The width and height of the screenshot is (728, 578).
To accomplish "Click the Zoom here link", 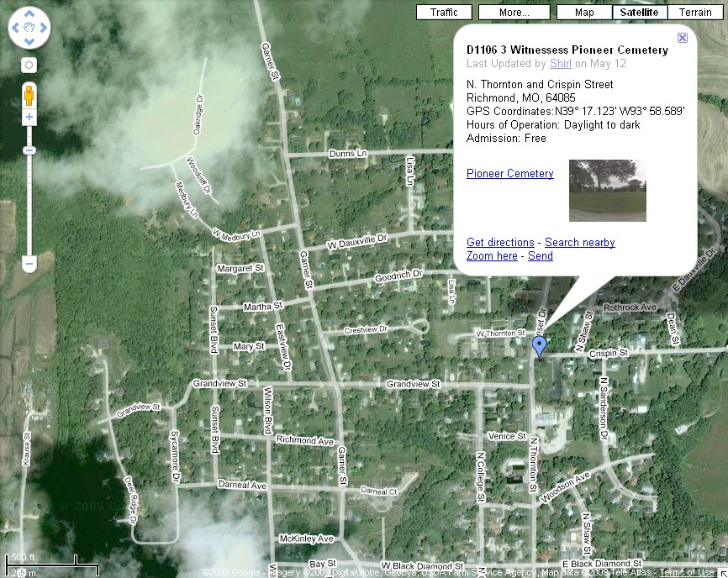I will [x=492, y=256].
